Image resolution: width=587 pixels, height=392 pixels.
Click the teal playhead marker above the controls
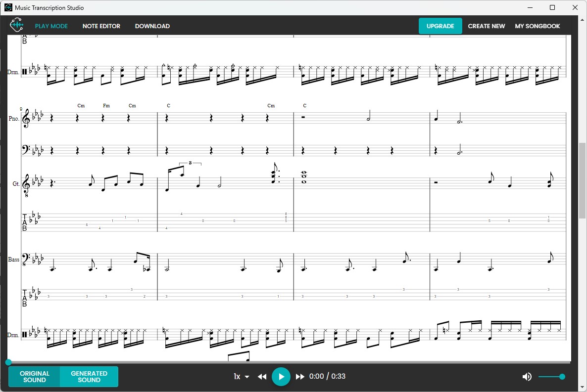click(8, 362)
